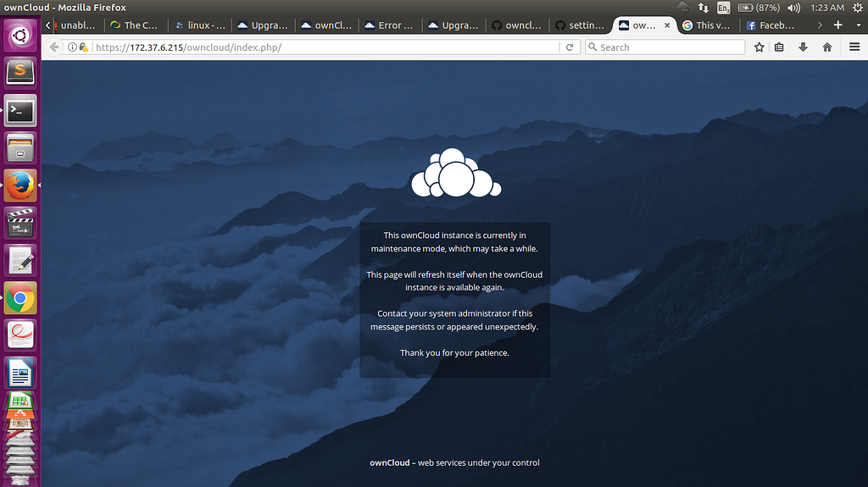
Task: Open the Downloads arrow panel
Action: (804, 47)
